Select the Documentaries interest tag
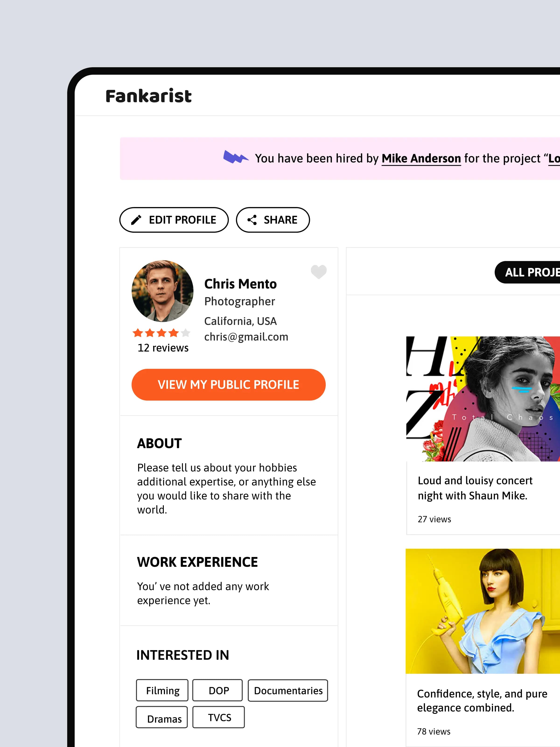Image resolution: width=560 pixels, height=747 pixels. tap(288, 690)
